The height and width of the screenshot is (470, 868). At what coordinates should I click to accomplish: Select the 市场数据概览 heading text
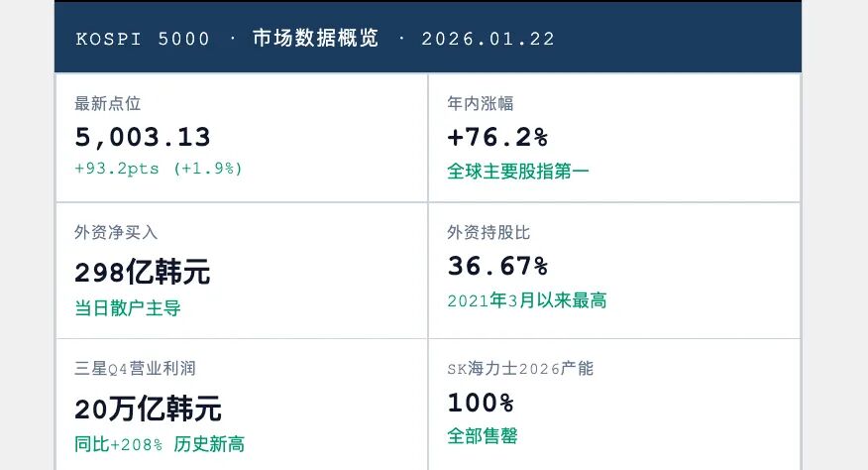pyautogui.click(x=315, y=40)
